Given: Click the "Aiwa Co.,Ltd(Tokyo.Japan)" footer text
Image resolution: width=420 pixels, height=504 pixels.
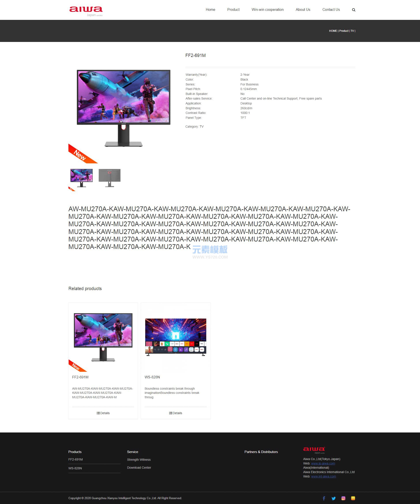Looking at the screenshot, I should [x=322, y=459].
